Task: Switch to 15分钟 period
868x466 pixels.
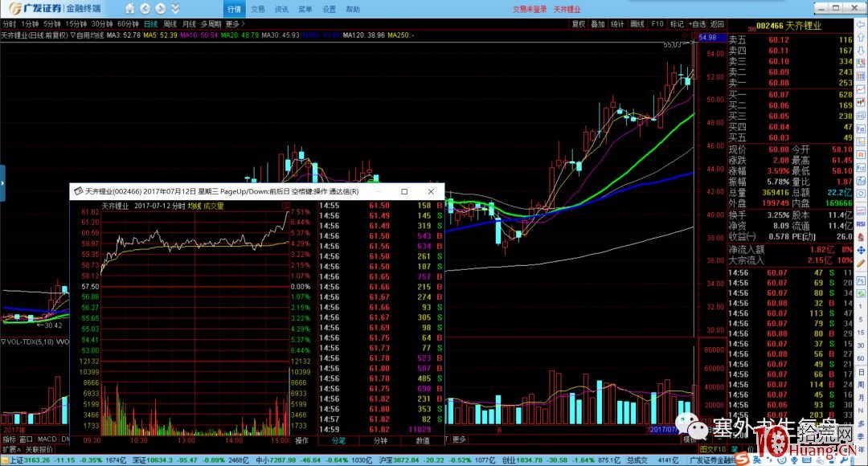Action: click(76, 24)
